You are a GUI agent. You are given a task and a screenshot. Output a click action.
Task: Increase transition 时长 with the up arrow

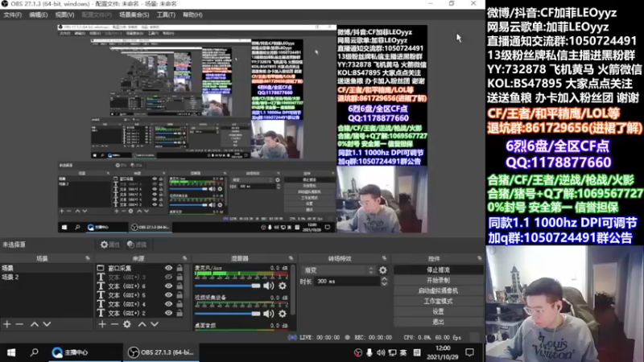pos(384,279)
